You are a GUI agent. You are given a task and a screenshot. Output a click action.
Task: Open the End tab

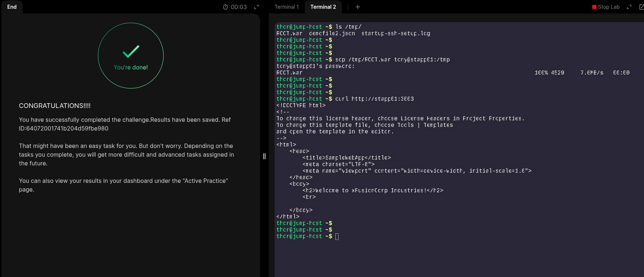(12, 7)
